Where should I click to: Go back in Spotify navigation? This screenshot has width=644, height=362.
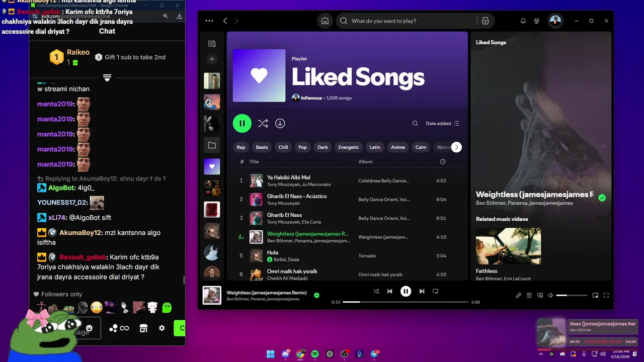[225, 21]
